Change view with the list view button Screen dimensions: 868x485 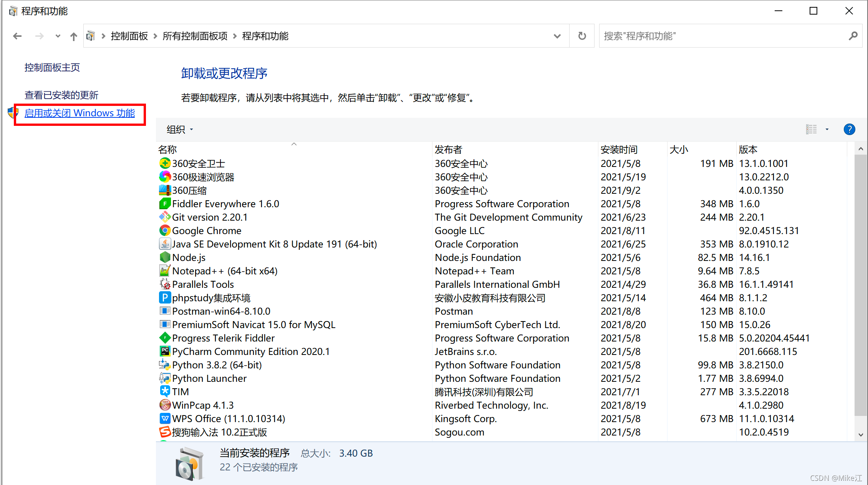(811, 129)
